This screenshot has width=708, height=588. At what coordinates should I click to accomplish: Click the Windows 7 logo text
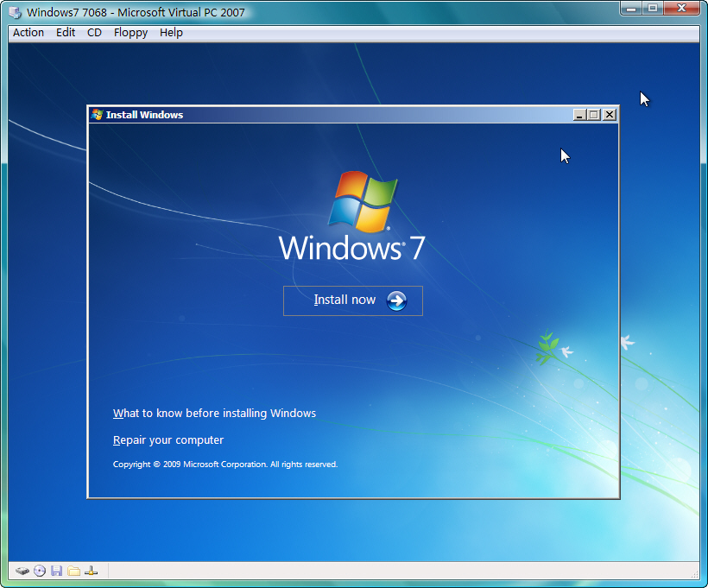click(352, 248)
